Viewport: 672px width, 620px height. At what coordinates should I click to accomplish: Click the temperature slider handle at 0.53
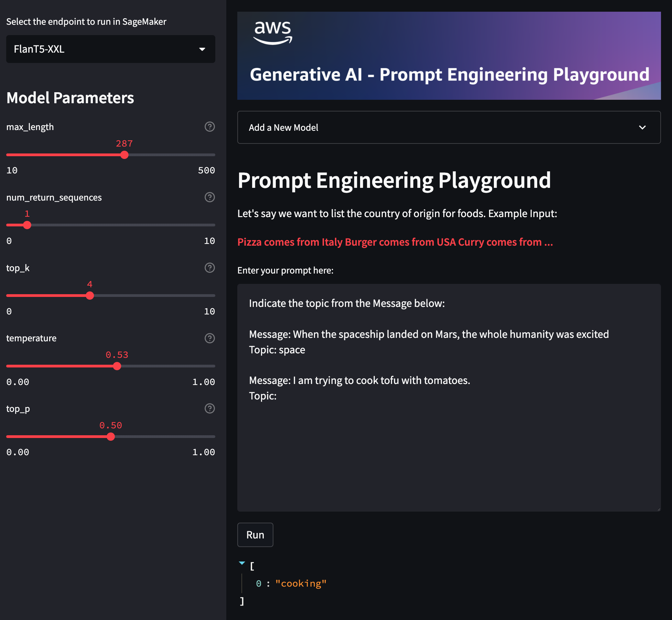(x=117, y=366)
